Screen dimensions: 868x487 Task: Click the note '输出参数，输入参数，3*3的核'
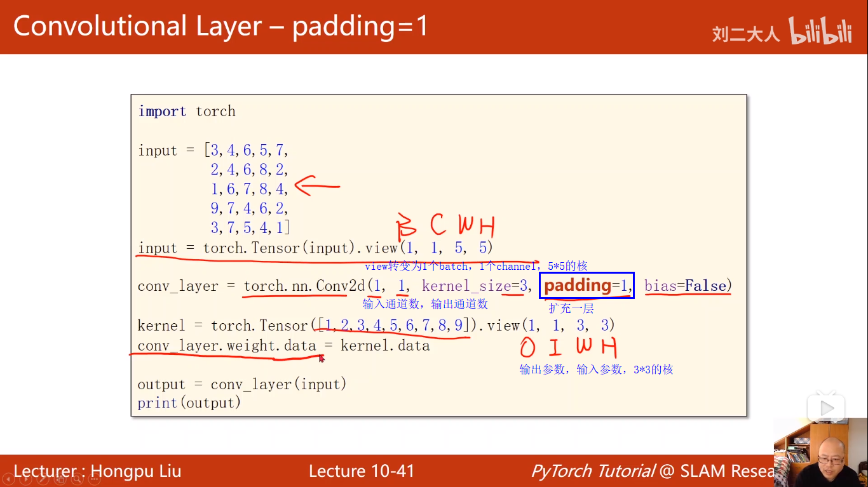pos(596,369)
